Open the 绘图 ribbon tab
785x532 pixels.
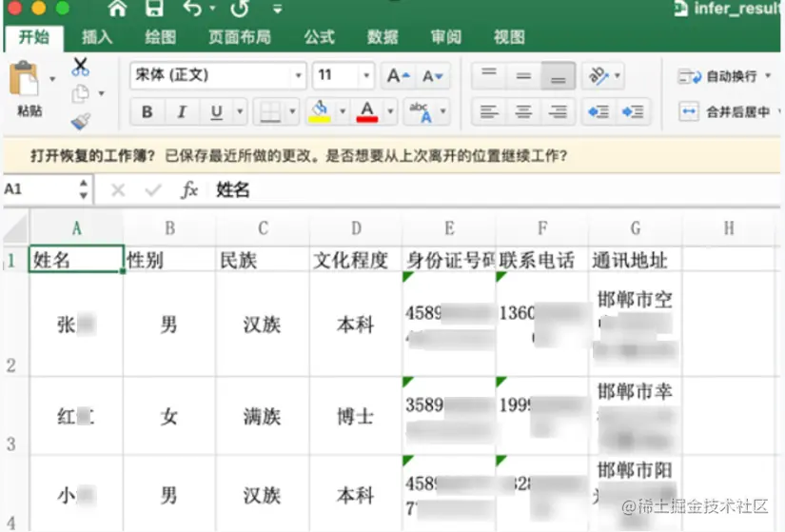(x=160, y=37)
